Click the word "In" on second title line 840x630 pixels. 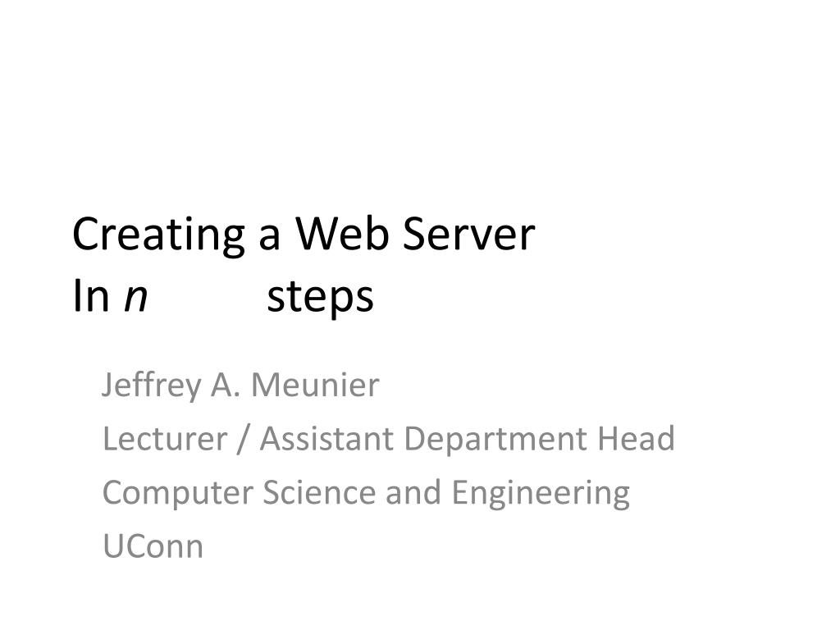pos(91,295)
